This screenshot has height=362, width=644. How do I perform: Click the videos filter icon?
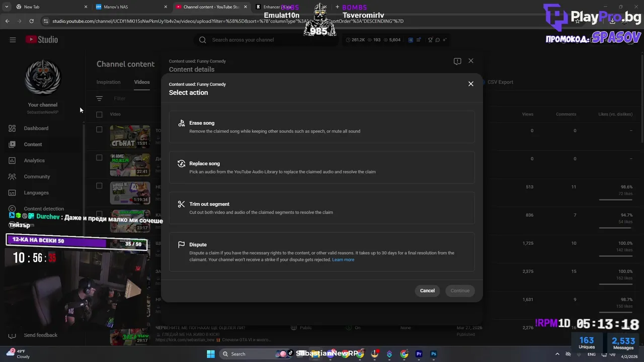point(99,99)
